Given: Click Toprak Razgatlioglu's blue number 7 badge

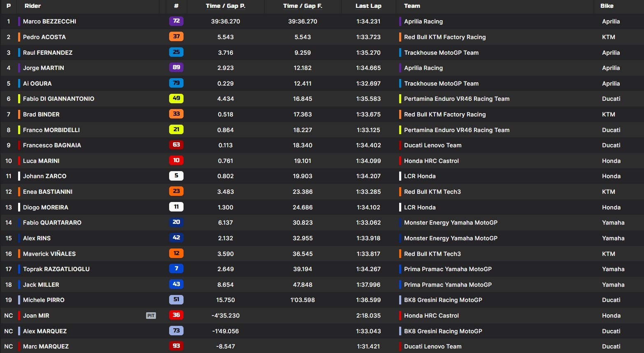Looking at the screenshot, I should (176, 269).
